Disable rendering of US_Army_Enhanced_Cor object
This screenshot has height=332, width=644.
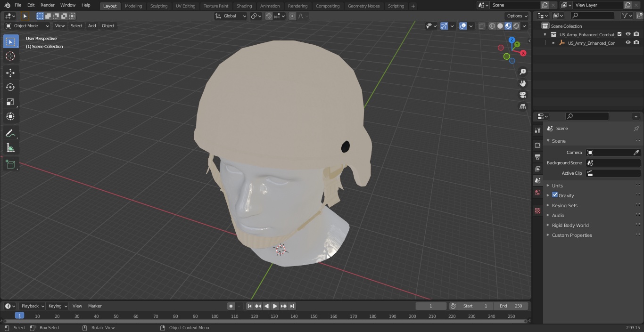pyautogui.click(x=636, y=43)
